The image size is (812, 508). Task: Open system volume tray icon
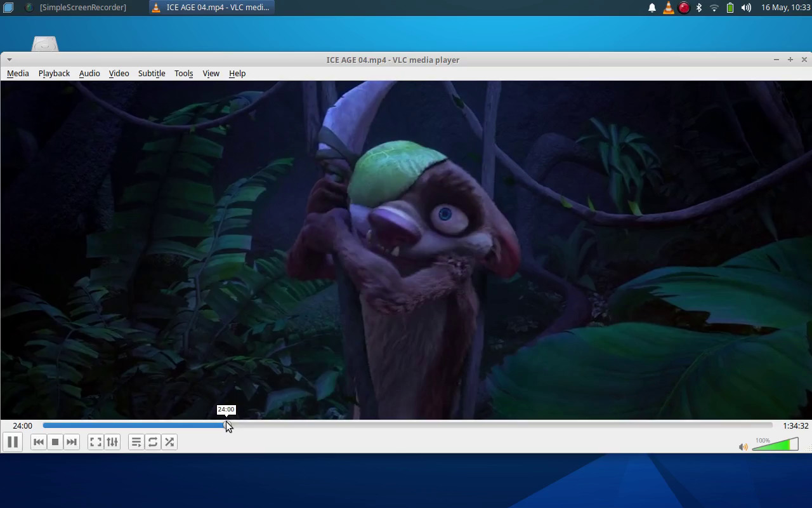click(x=746, y=8)
